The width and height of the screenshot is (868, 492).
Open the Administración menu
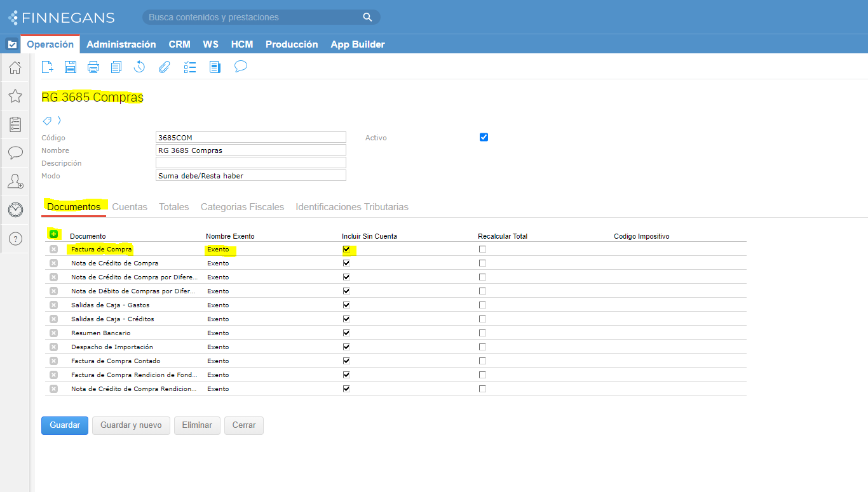click(x=121, y=44)
